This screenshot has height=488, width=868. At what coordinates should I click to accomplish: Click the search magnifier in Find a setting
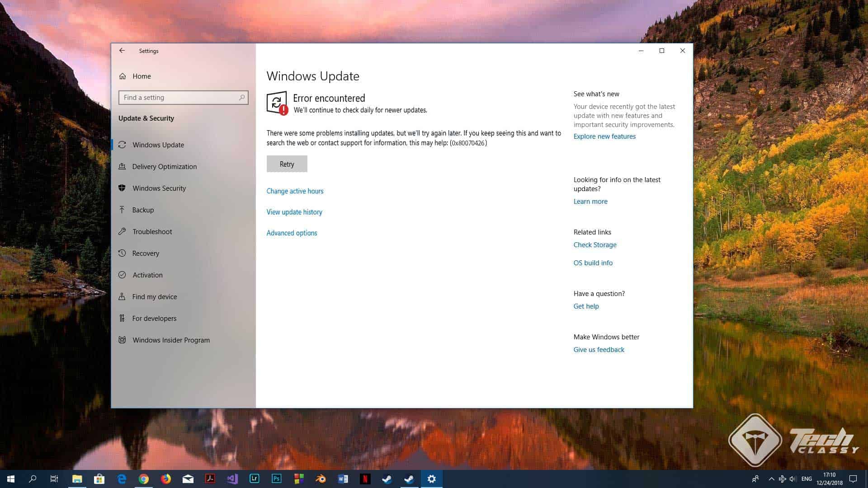point(242,97)
